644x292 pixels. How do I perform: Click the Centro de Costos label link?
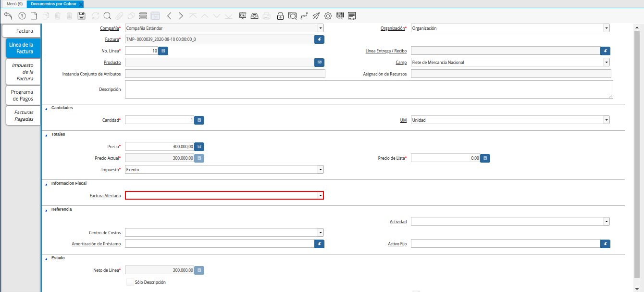click(x=105, y=233)
